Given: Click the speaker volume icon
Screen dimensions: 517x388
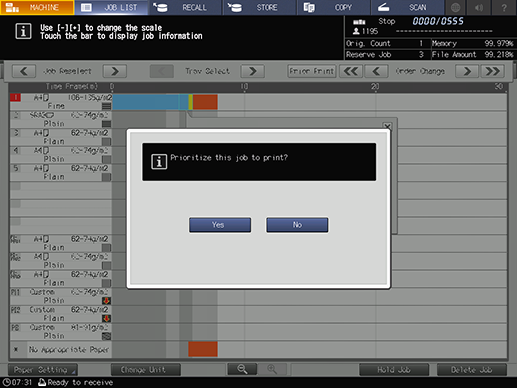Looking at the screenshot, I should [x=479, y=7].
